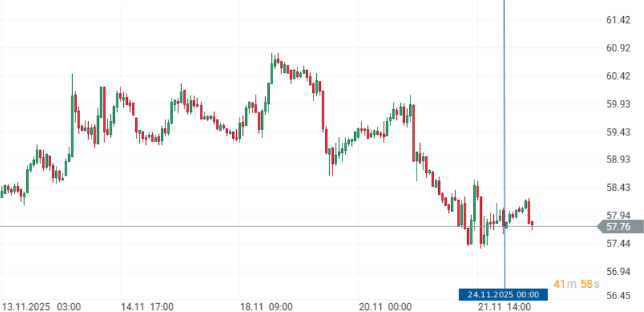Click the 58.93 price axis label
Screen dimensions: 644x312
tap(618, 160)
